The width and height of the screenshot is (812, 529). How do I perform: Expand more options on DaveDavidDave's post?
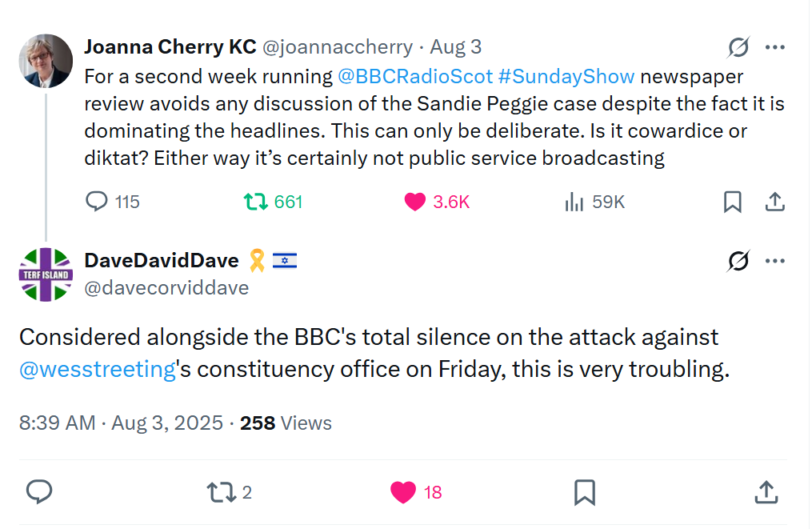click(x=774, y=261)
